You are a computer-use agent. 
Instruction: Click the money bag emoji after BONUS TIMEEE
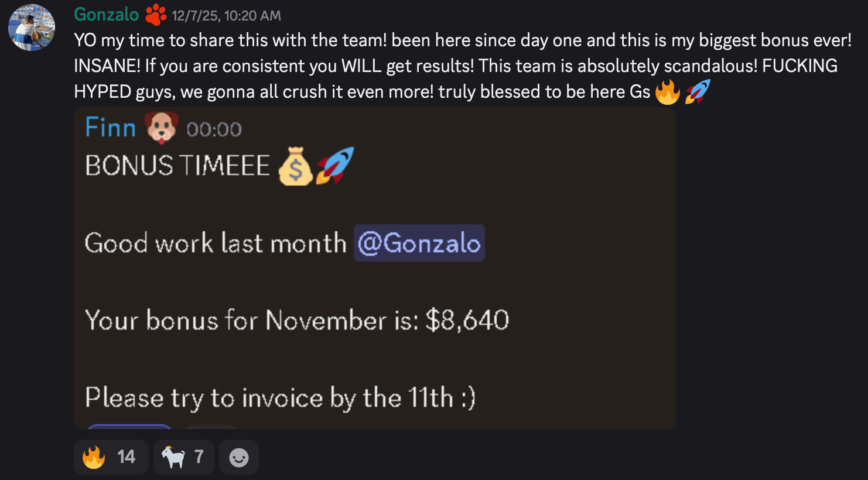pyautogui.click(x=295, y=166)
